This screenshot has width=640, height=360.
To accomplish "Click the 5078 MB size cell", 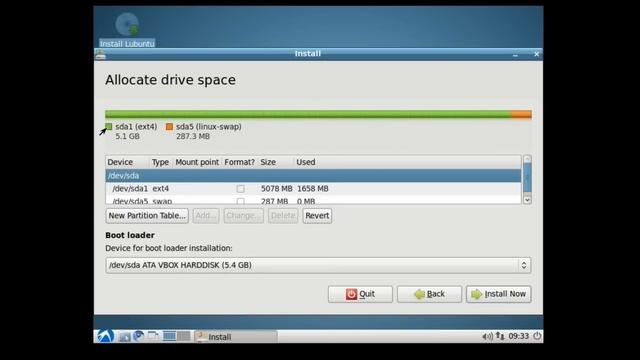I will (x=276, y=189).
